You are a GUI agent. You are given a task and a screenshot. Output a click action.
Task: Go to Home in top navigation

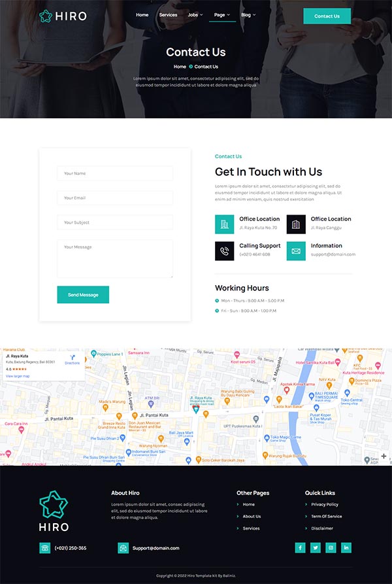click(142, 14)
